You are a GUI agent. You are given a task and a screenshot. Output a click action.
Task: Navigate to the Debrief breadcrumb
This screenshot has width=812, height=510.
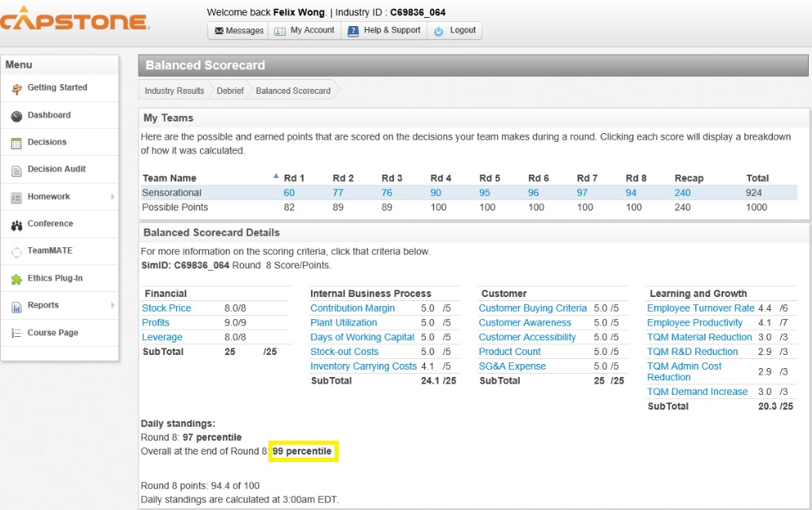pyautogui.click(x=229, y=91)
